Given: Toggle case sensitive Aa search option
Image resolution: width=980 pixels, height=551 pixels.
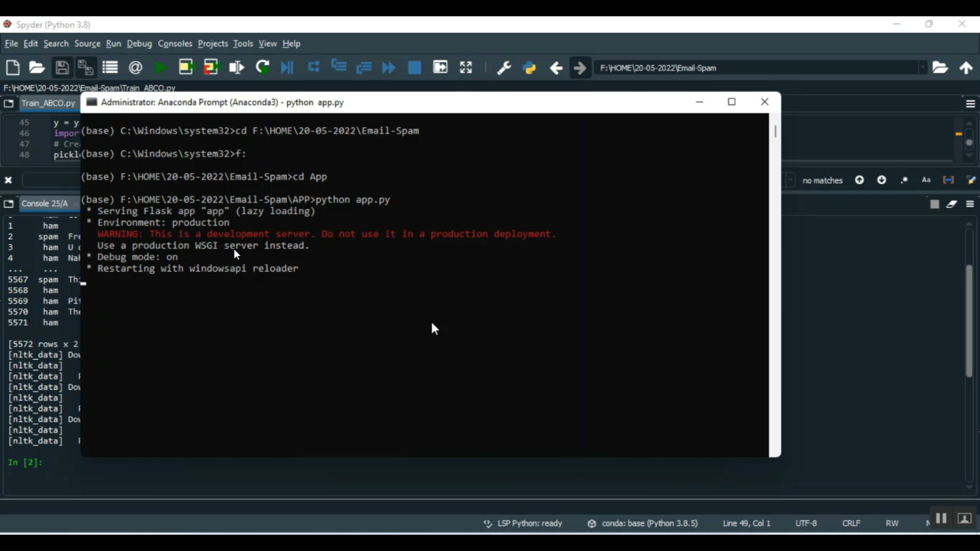Looking at the screenshot, I should [x=926, y=180].
